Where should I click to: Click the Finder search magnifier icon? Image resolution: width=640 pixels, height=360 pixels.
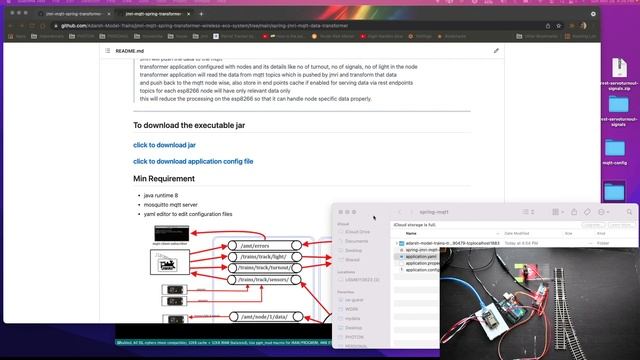tap(629, 212)
